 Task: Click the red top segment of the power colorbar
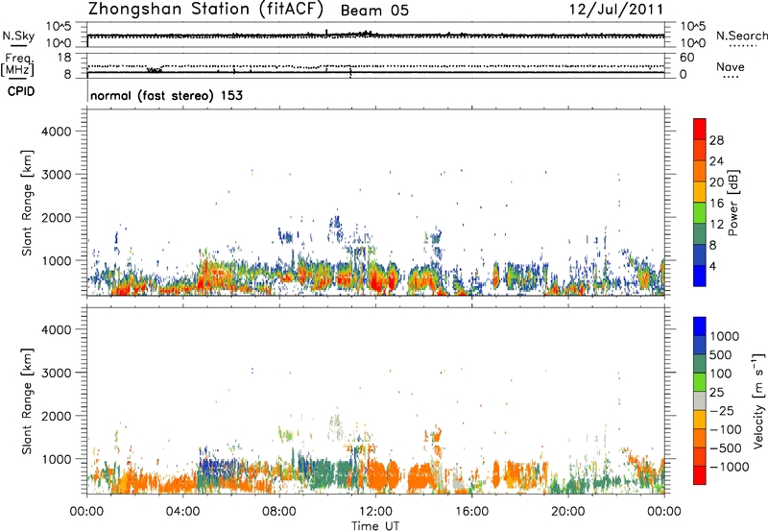(x=700, y=129)
